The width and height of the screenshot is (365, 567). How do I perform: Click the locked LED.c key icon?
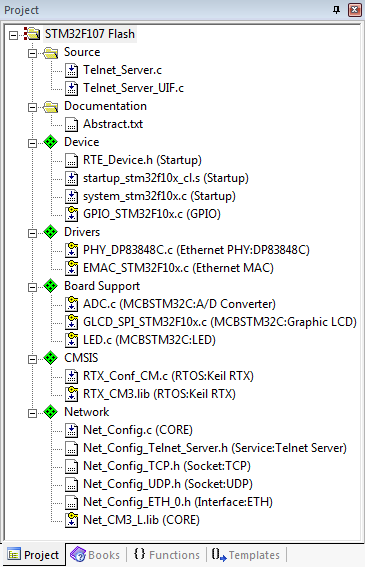tap(72, 340)
